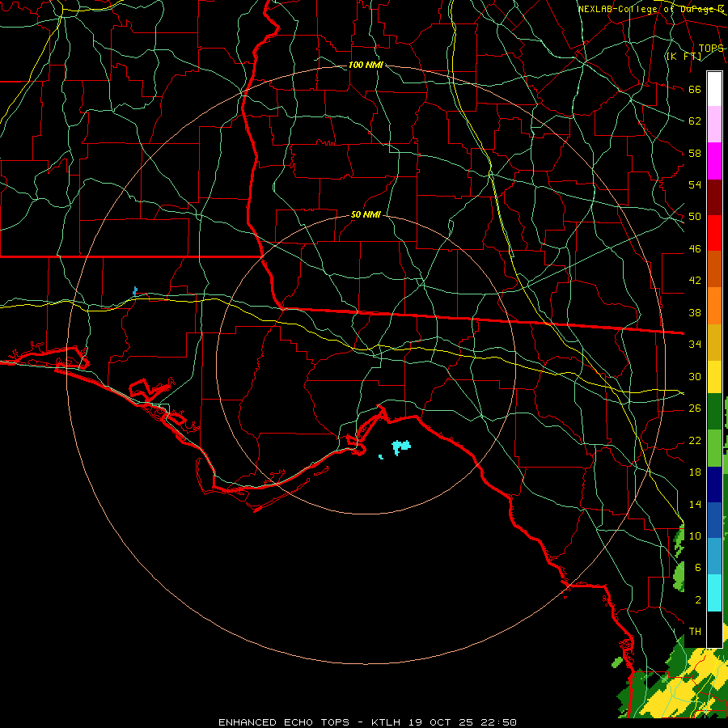Click the '54' legend scale value
This screenshot has height=728, width=728.
pos(695,184)
